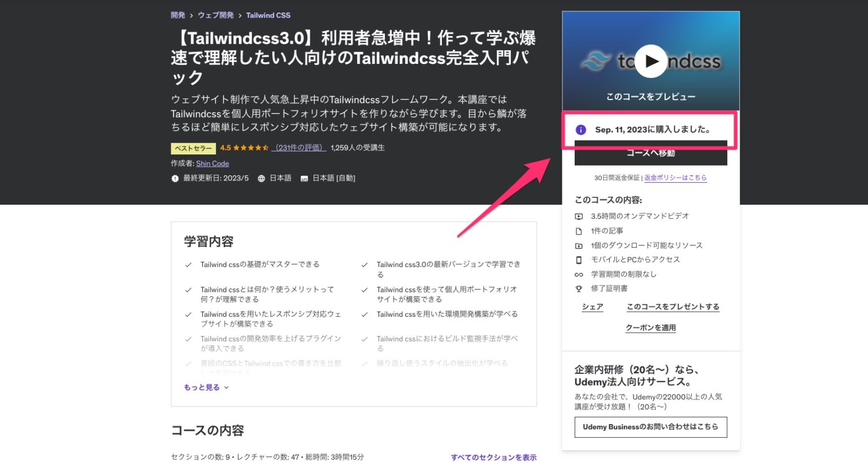Click the downloadable resource icon

coord(579,245)
